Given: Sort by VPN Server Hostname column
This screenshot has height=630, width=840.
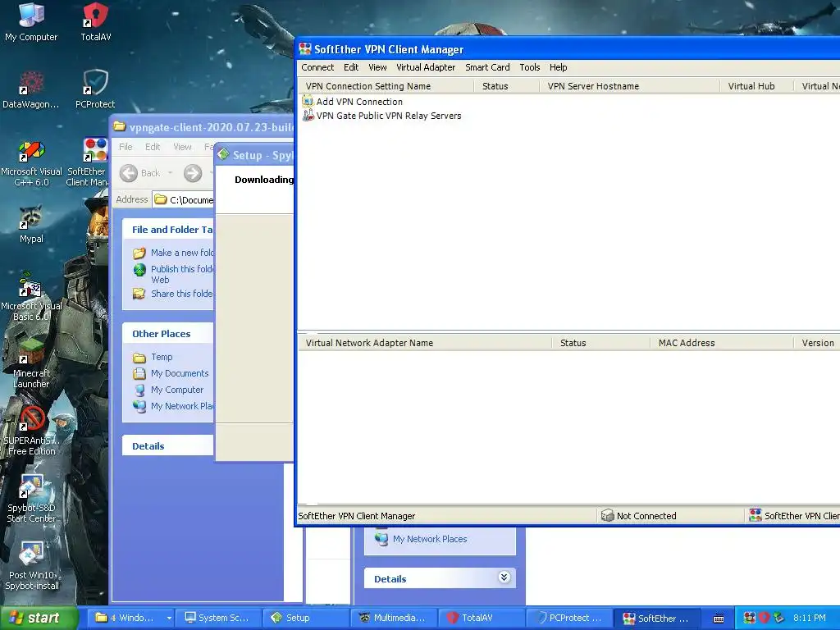Looking at the screenshot, I should [629, 85].
